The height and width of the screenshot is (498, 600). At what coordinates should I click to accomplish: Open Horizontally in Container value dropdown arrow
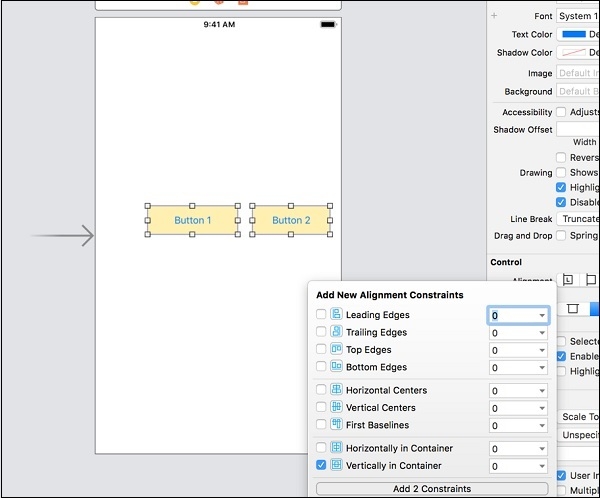pos(542,449)
